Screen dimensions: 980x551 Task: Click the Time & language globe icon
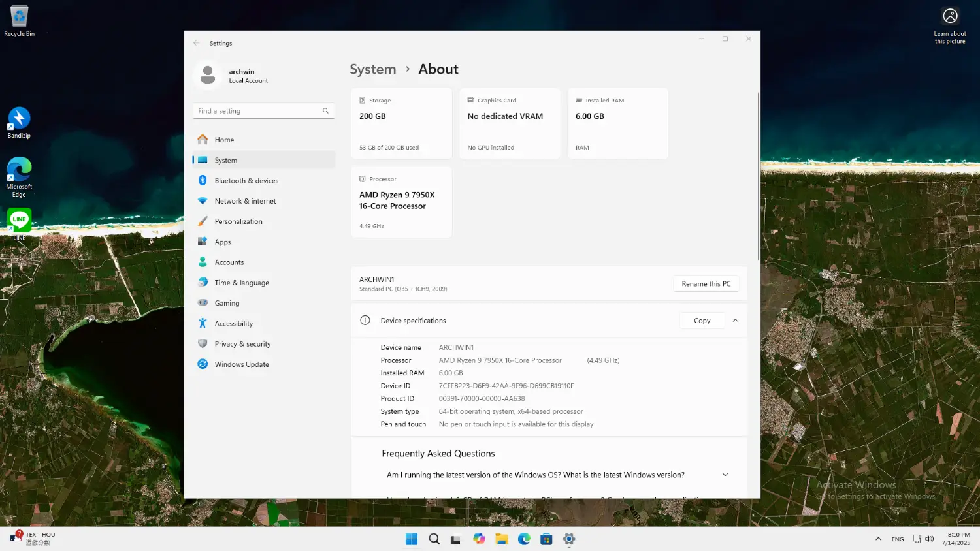[203, 283]
